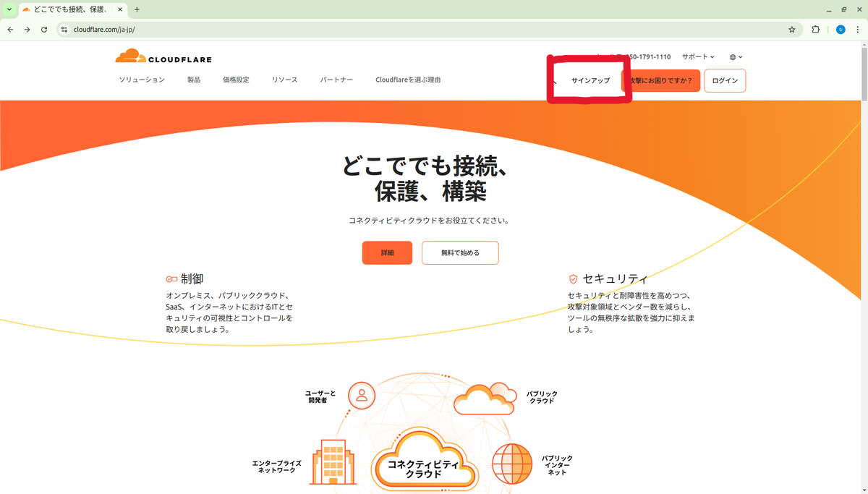Image resolution: width=868 pixels, height=494 pixels.
Task: Click the セキュリティ heading text
Action: point(615,278)
